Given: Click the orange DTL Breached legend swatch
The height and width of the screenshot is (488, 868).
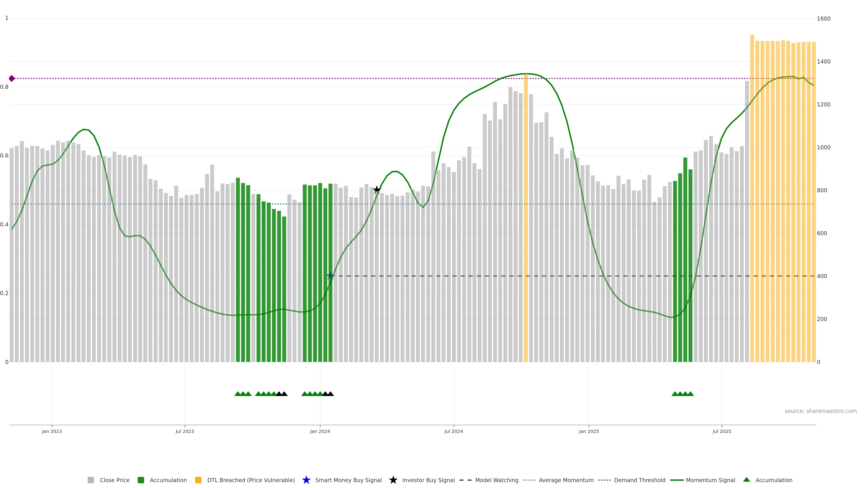Looking at the screenshot, I should [198, 480].
